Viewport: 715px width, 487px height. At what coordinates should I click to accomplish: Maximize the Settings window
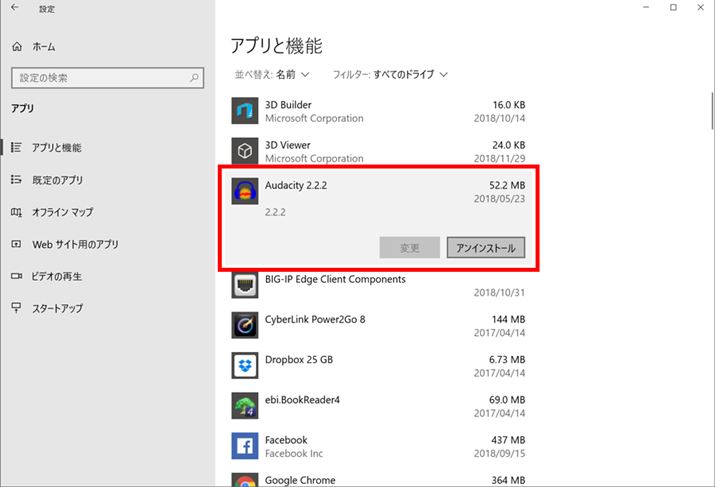[x=673, y=7]
